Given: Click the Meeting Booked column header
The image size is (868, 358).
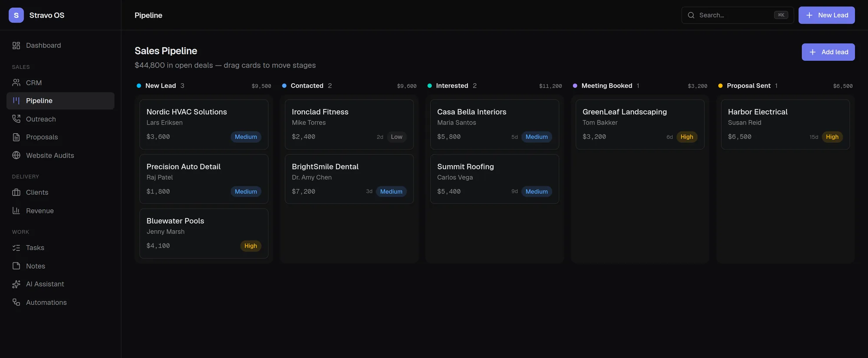Looking at the screenshot, I should coord(607,85).
